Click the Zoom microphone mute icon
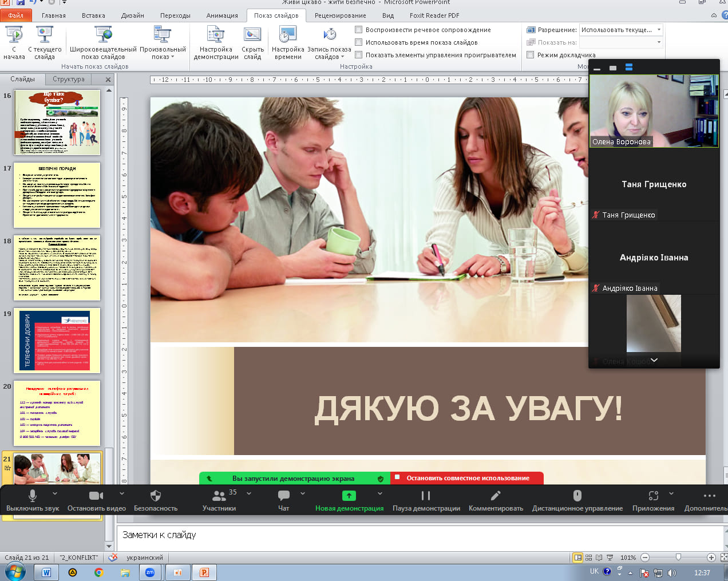 [x=33, y=496]
